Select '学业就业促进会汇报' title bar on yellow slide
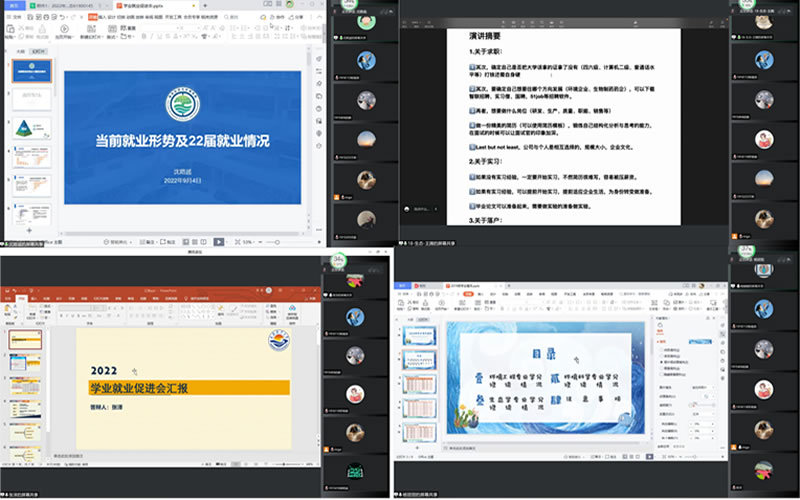The image size is (800, 500). pos(188,386)
